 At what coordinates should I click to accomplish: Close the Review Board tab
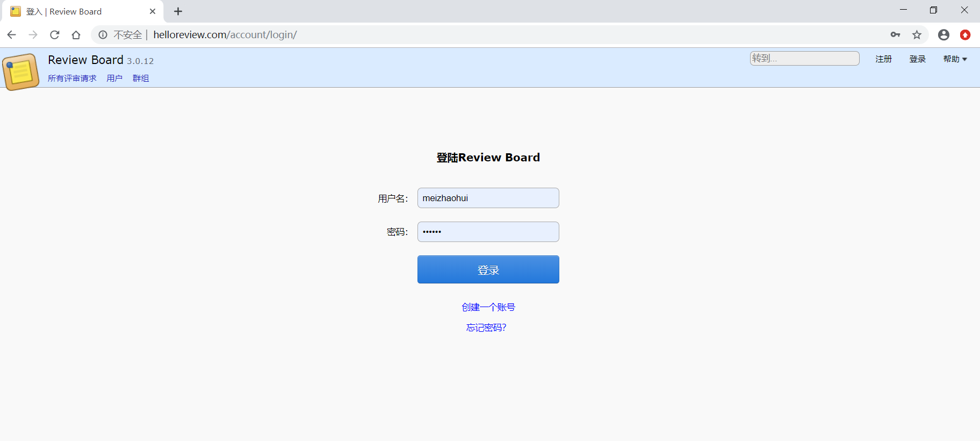[x=153, y=11]
